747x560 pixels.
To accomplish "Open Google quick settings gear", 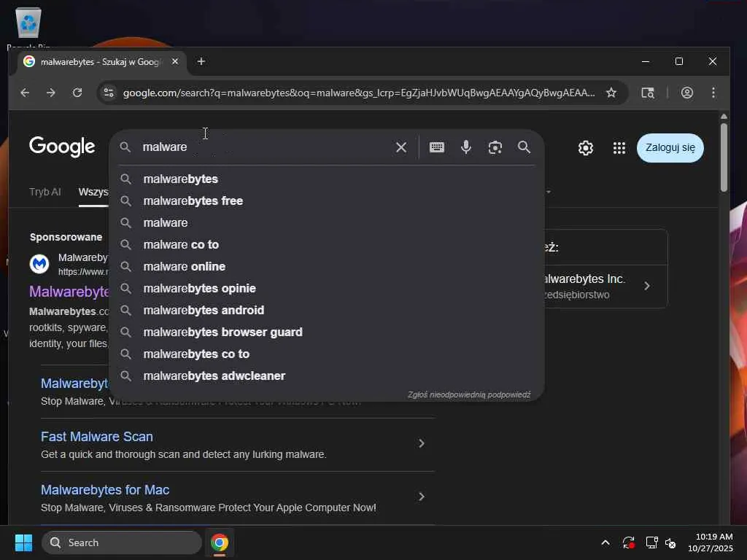I will point(586,148).
